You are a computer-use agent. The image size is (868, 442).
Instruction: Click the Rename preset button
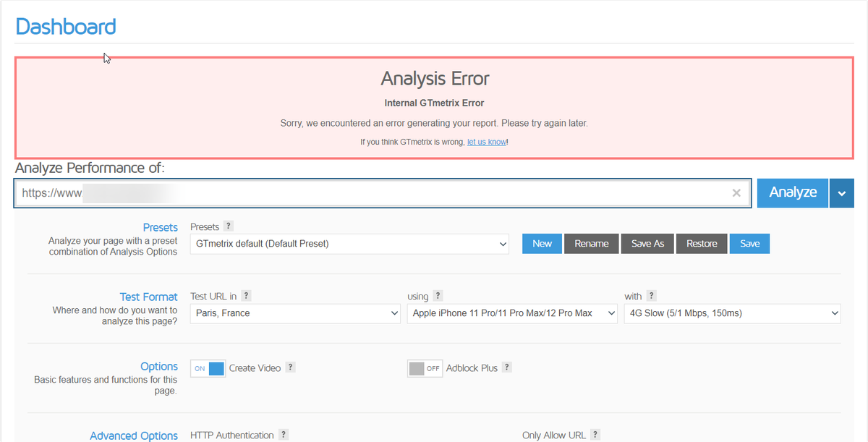coord(592,244)
